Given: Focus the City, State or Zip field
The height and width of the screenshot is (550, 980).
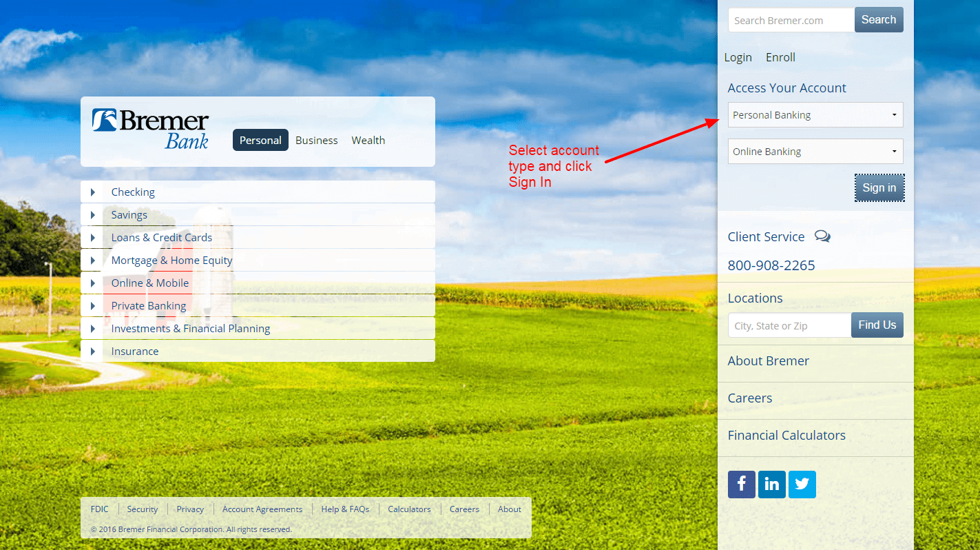Looking at the screenshot, I should [x=789, y=325].
